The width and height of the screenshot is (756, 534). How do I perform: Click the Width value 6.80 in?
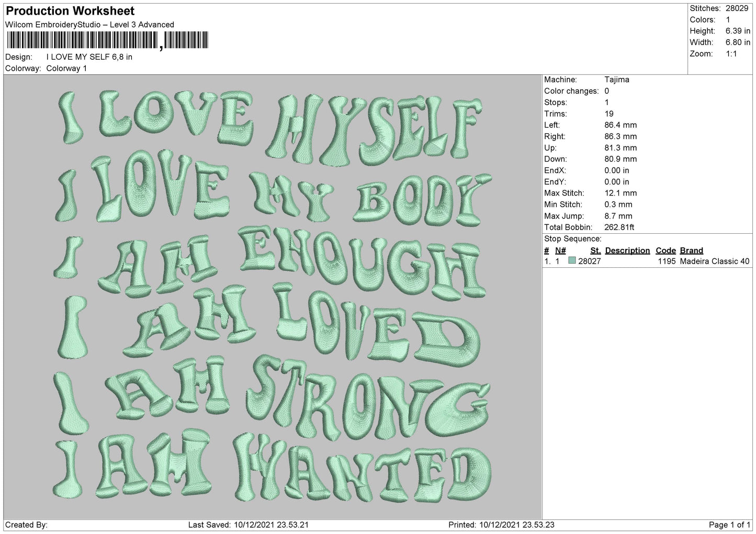click(738, 42)
